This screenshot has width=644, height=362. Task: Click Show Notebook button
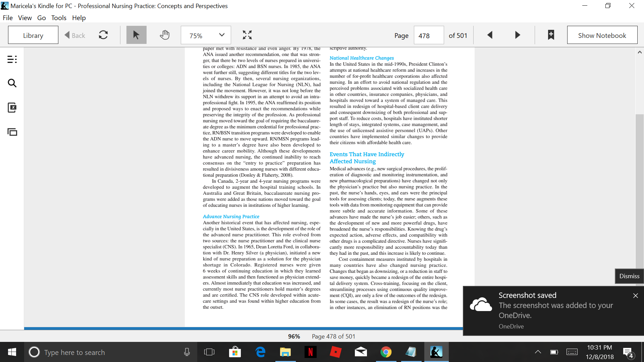click(602, 35)
